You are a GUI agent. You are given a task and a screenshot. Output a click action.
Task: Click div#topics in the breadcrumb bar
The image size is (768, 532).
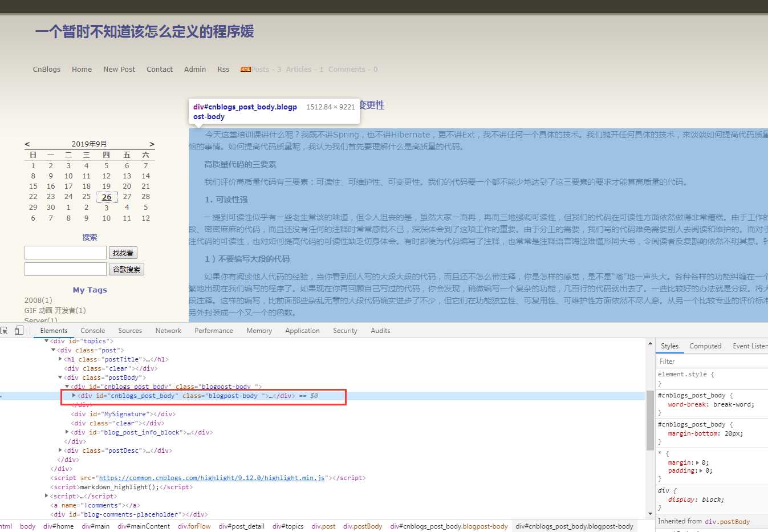coord(288,526)
